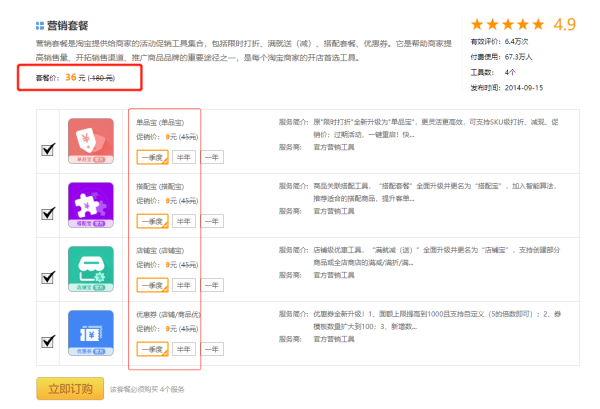The image size is (600, 409).
Task: Open the 搭配宝 (搭配宝) title link
Action: click(160, 186)
